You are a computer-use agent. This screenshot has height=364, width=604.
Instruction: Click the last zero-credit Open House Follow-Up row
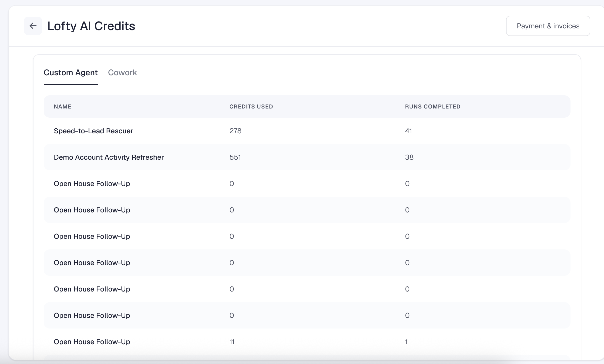[307, 315]
